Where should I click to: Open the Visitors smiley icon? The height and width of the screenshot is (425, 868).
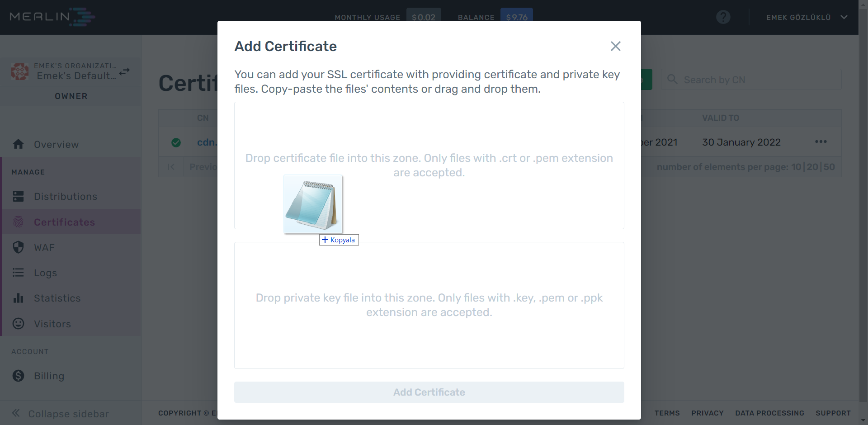point(18,324)
